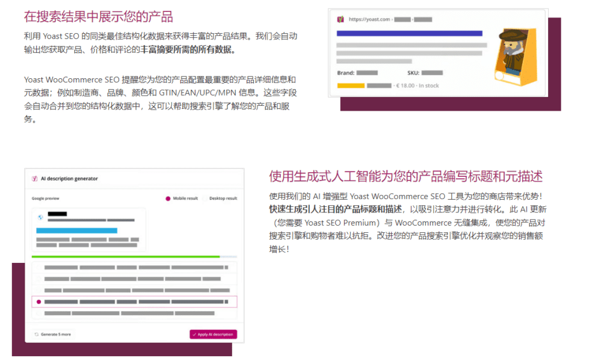Click the yellow rating bar in the product result

point(351,85)
